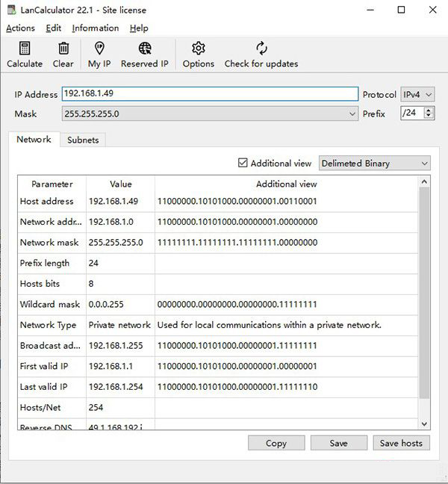
Task: Click the Hosts bits value 8
Action: 91,284
